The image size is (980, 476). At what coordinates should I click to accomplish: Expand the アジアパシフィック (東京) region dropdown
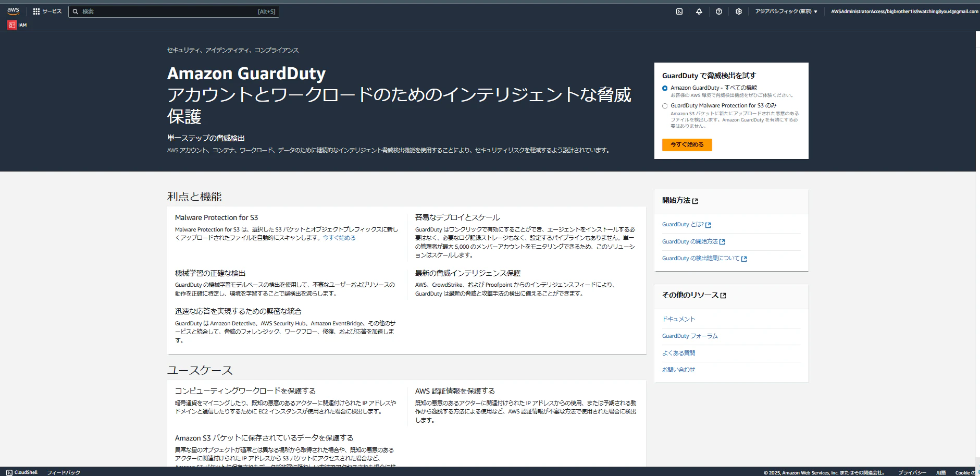786,11
